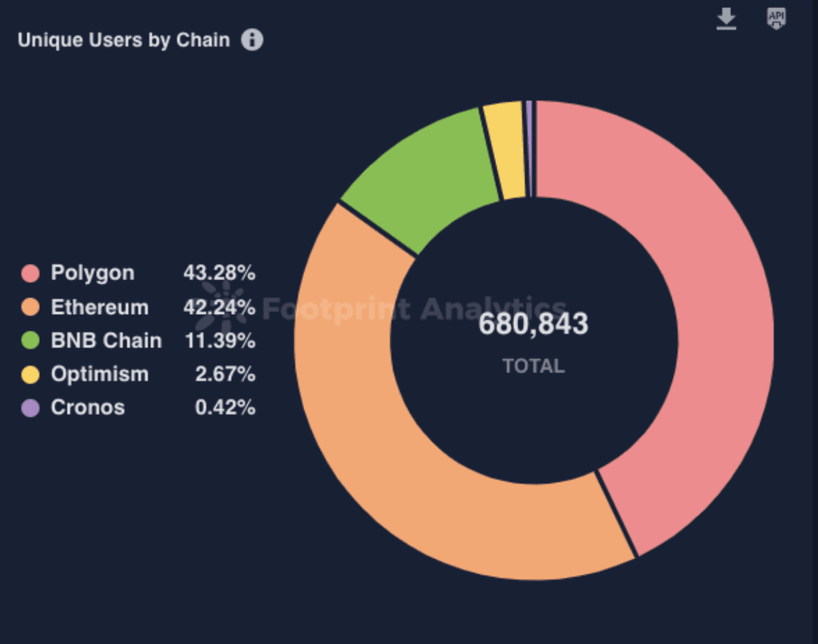
Task: Click the Unique Users by Chain title
Action: pos(123,40)
